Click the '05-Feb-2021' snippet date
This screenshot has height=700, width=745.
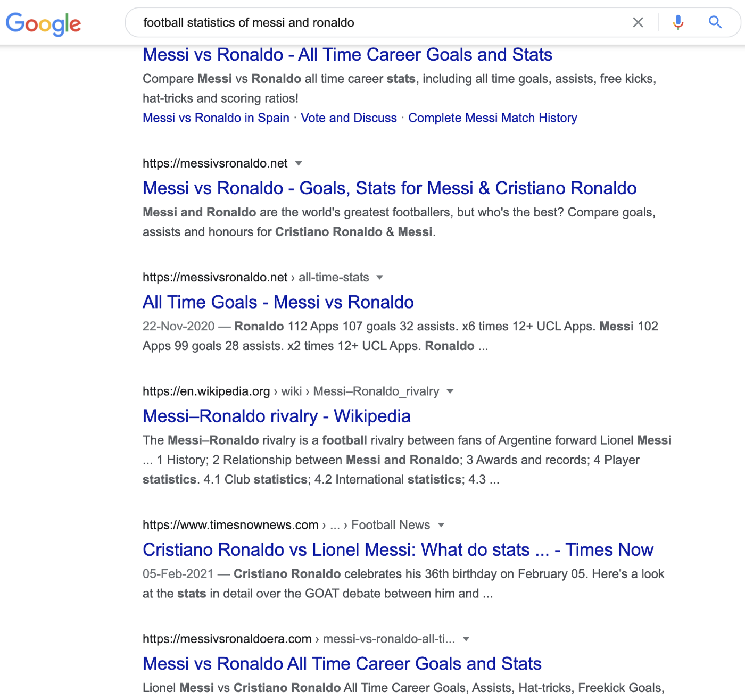coord(178,574)
